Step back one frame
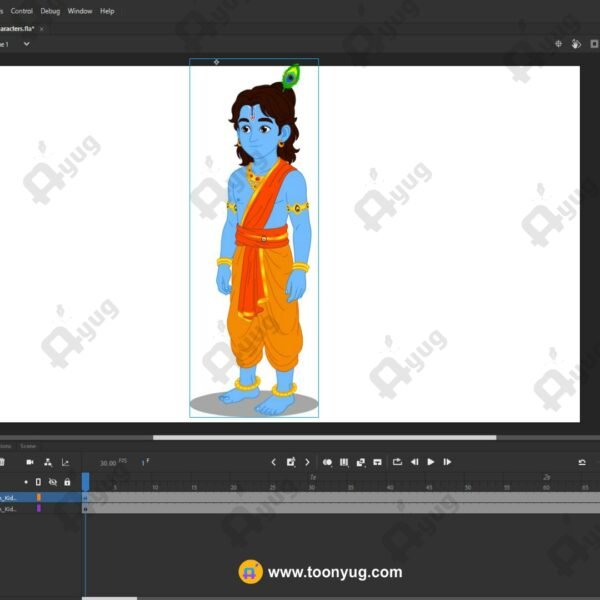The width and height of the screenshot is (600, 600). [414, 462]
